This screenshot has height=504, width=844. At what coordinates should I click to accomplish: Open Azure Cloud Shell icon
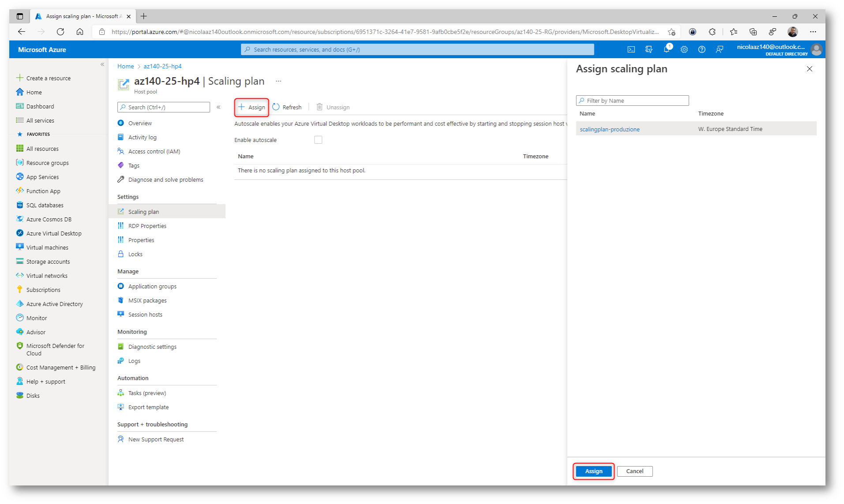(x=631, y=49)
